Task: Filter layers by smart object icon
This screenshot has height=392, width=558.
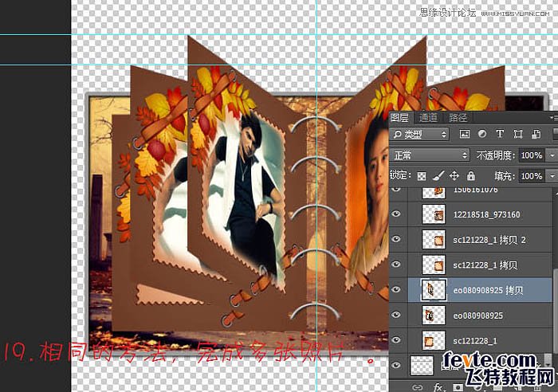Action: pyautogui.click(x=536, y=134)
